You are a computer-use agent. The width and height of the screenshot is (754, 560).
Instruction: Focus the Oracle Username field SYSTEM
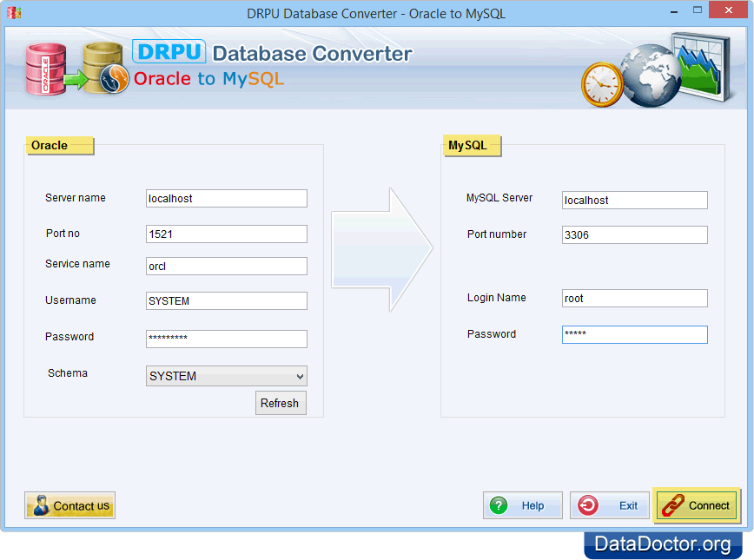coord(227,301)
